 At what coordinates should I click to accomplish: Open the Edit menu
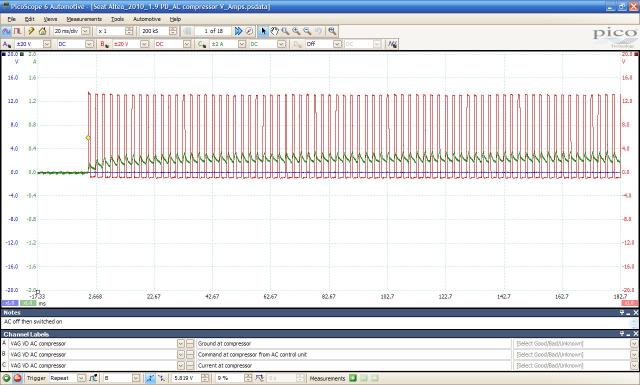tap(29, 19)
